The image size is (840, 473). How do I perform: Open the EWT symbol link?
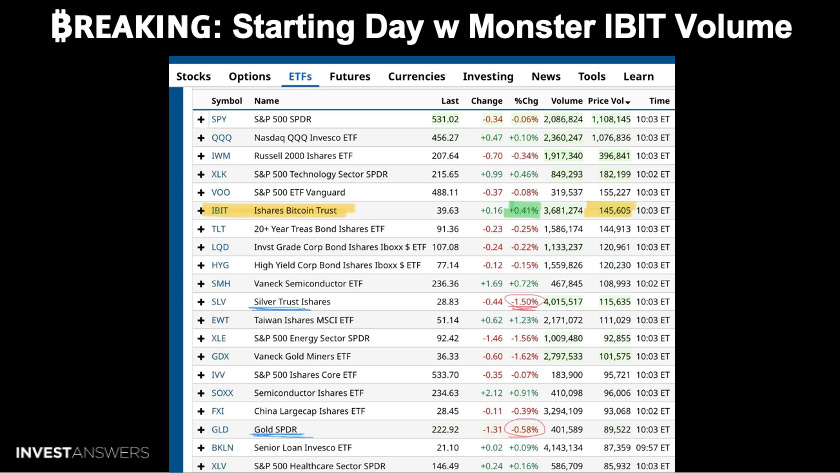pos(220,320)
